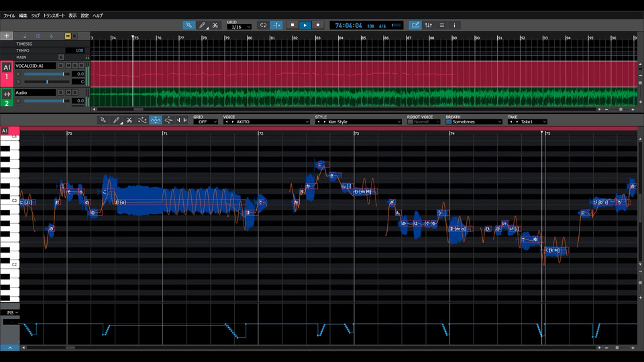Expand VOCALOID:AI pan row chevron

18,82
